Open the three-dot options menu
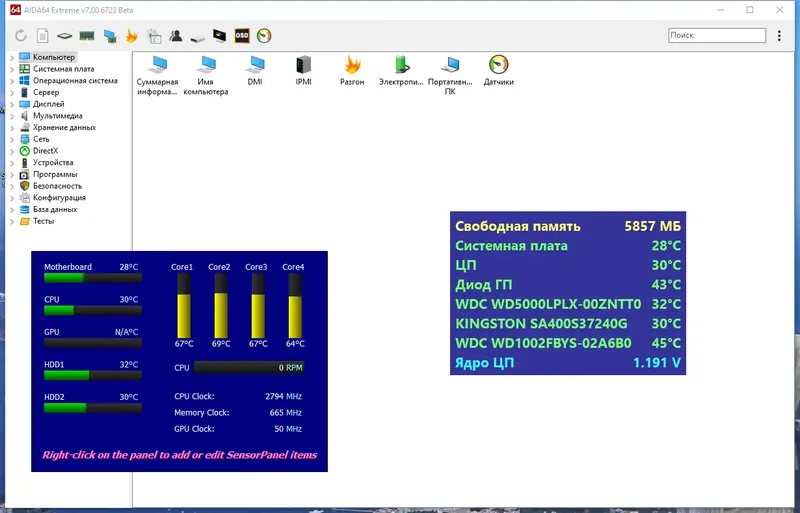 click(x=779, y=35)
